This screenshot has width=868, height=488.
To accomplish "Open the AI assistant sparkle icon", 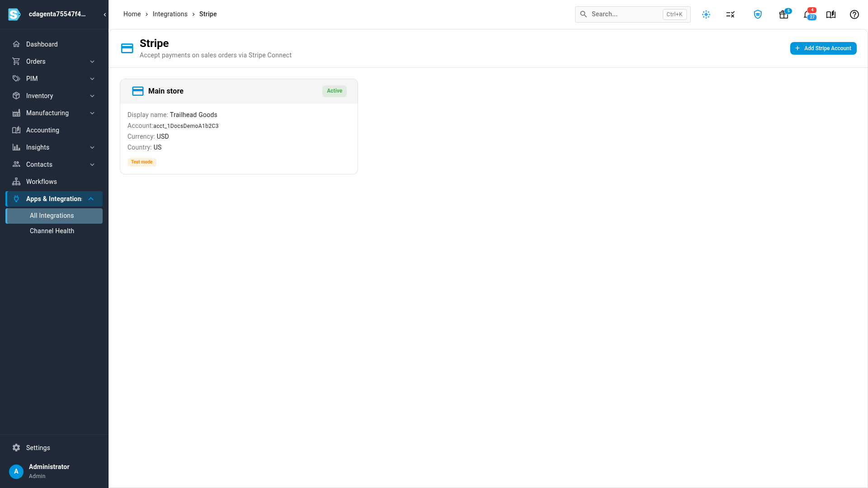I will (706, 14).
